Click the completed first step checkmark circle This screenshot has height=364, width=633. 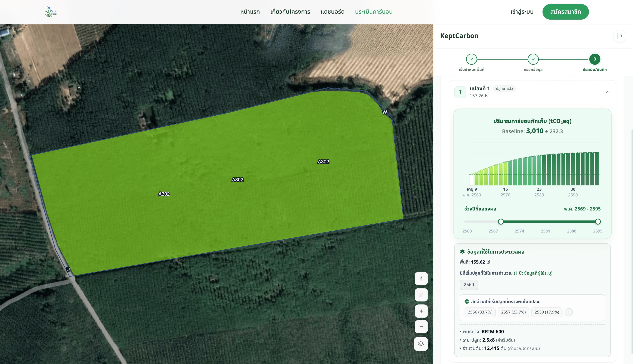click(471, 59)
